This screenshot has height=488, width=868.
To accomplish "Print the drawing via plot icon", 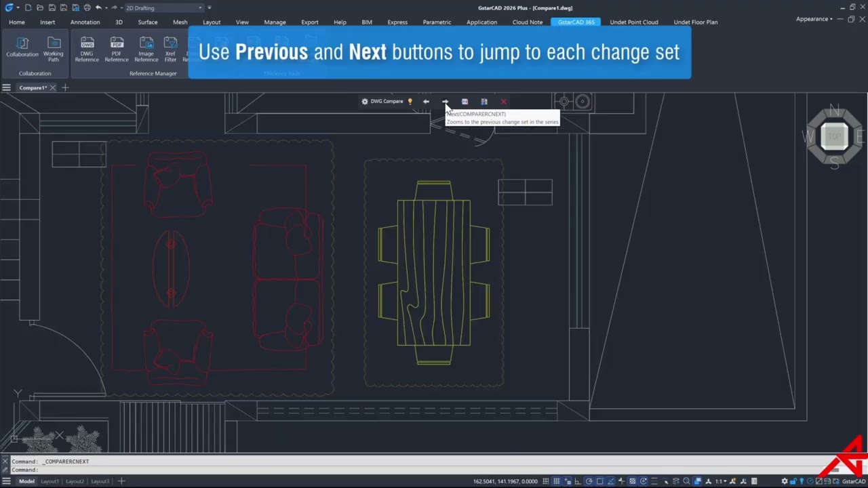I will pyautogui.click(x=87, y=7).
